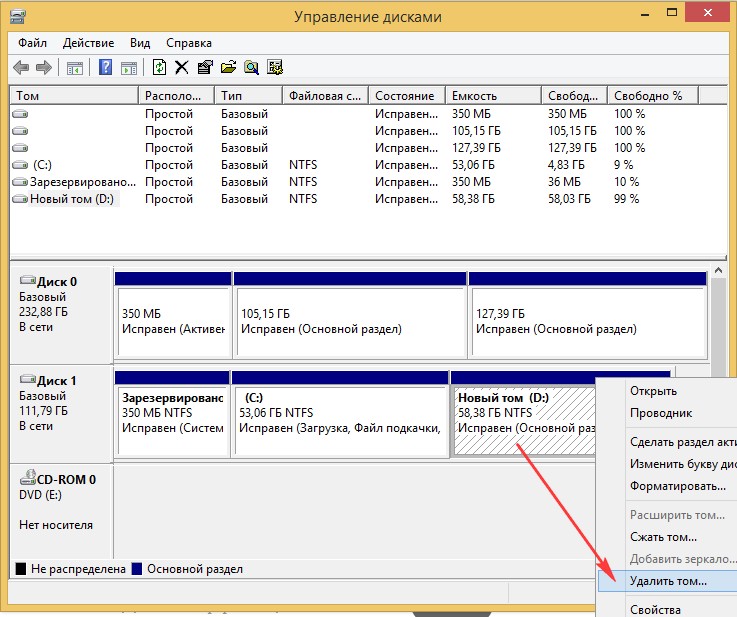Viewport: 737px width, 617px height.
Task: Click the forward arrow toolbar icon
Action: pyautogui.click(x=43, y=68)
